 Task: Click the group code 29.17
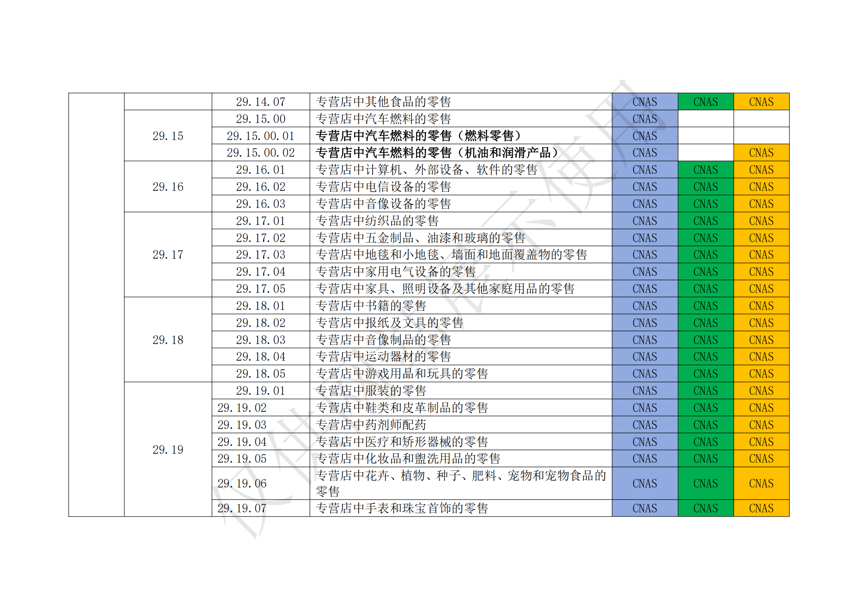[x=168, y=254]
